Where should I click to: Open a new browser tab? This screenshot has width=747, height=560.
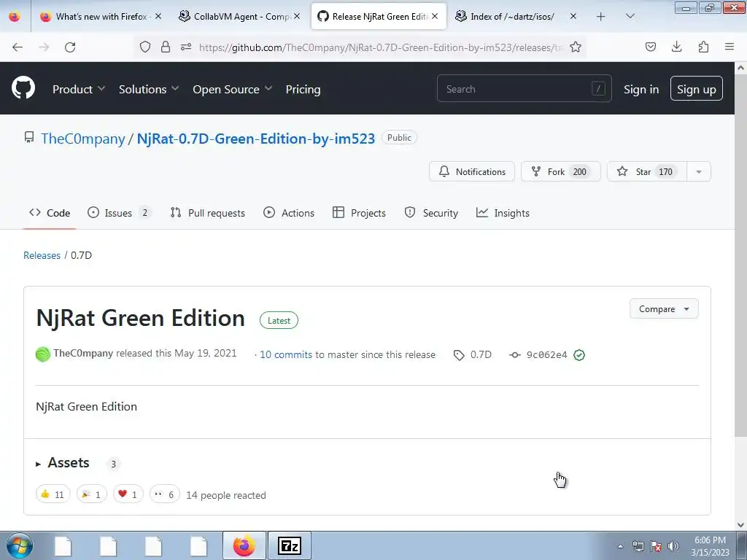[601, 17]
